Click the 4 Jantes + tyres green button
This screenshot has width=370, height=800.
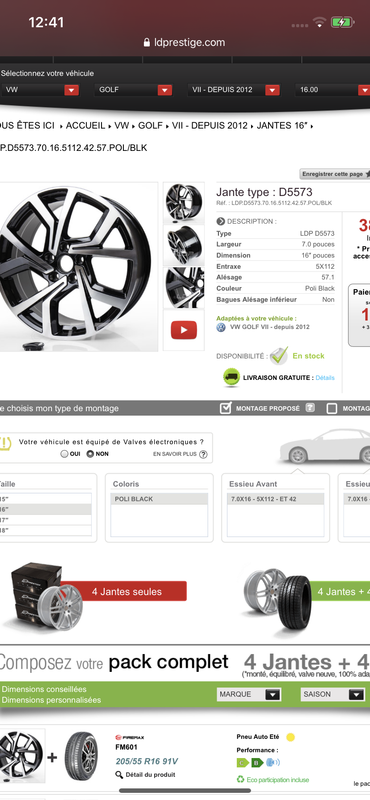pyautogui.click(x=341, y=592)
